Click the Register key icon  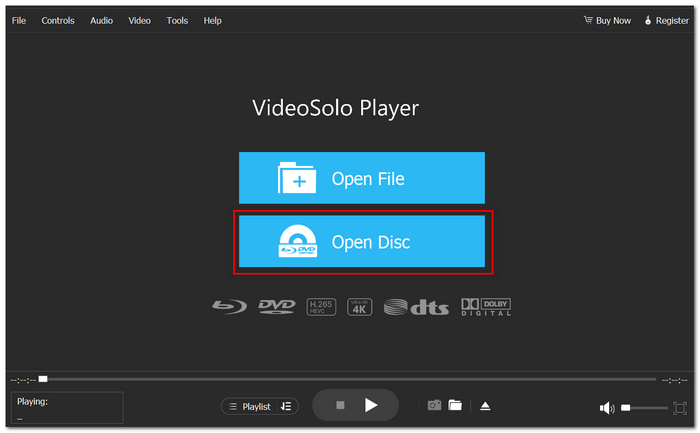648,20
